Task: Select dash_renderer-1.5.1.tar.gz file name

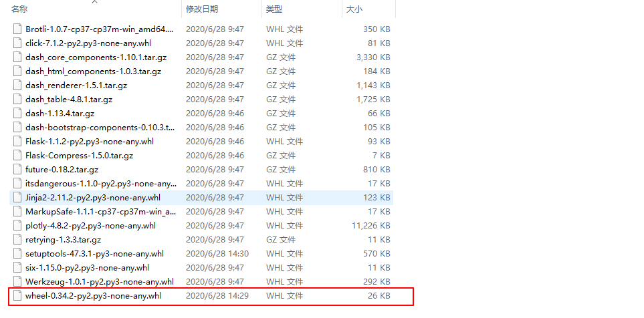Action: (x=76, y=86)
